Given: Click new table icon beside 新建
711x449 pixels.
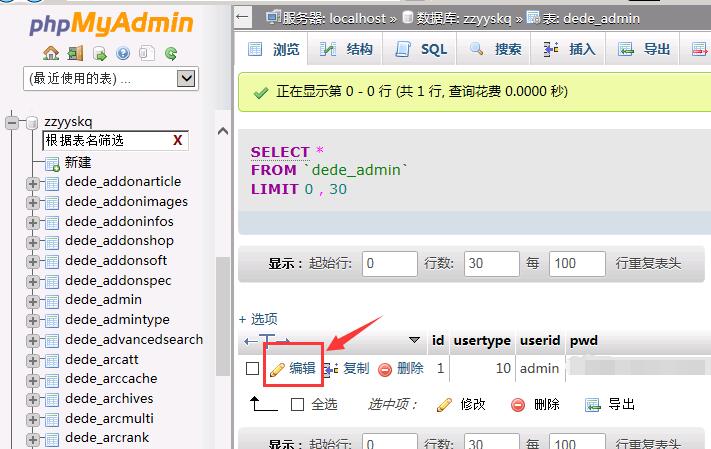Looking at the screenshot, I should coord(52,164).
